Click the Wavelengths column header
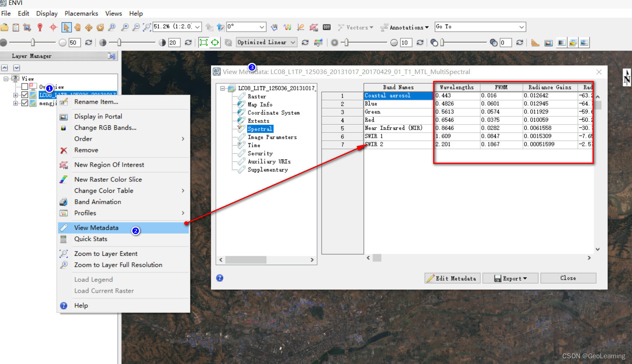Viewport: 632px width, 364px height. (457, 87)
